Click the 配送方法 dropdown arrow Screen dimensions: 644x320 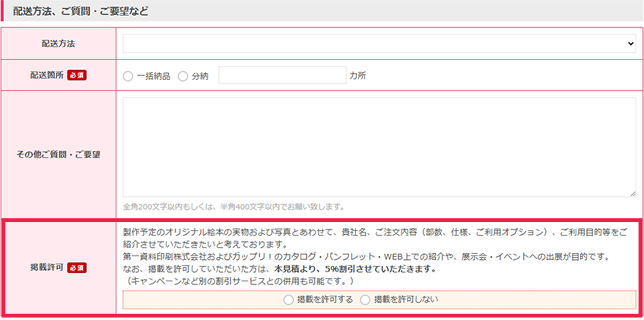point(630,44)
